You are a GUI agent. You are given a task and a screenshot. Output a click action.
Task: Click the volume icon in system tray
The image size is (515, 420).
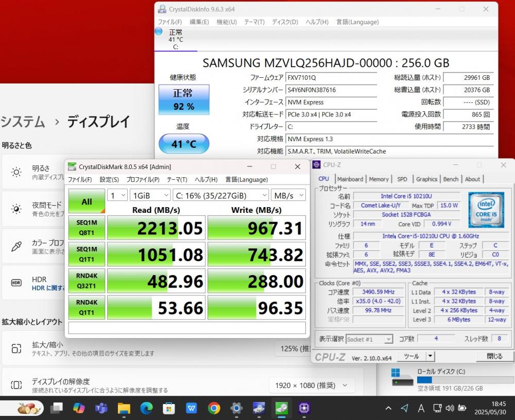449,408
